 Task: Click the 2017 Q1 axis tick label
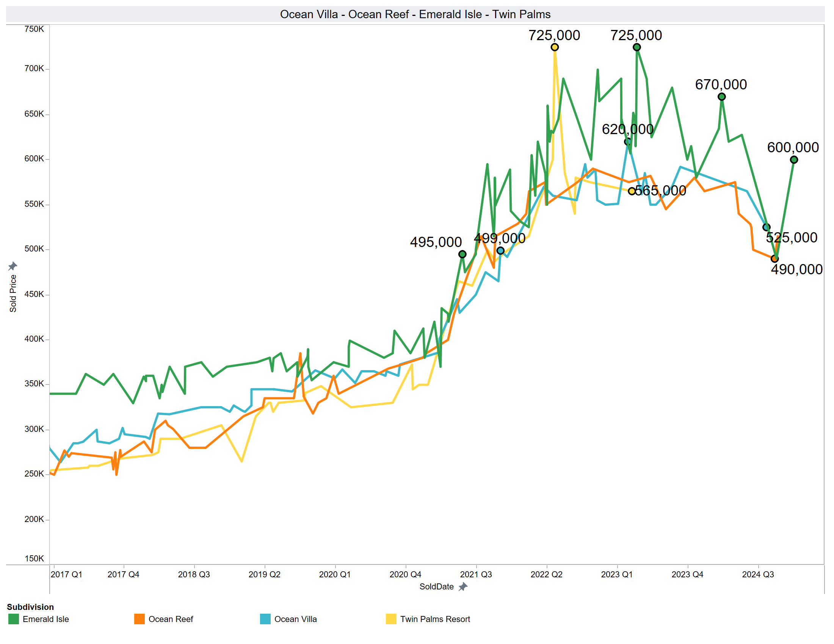(x=66, y=575)
